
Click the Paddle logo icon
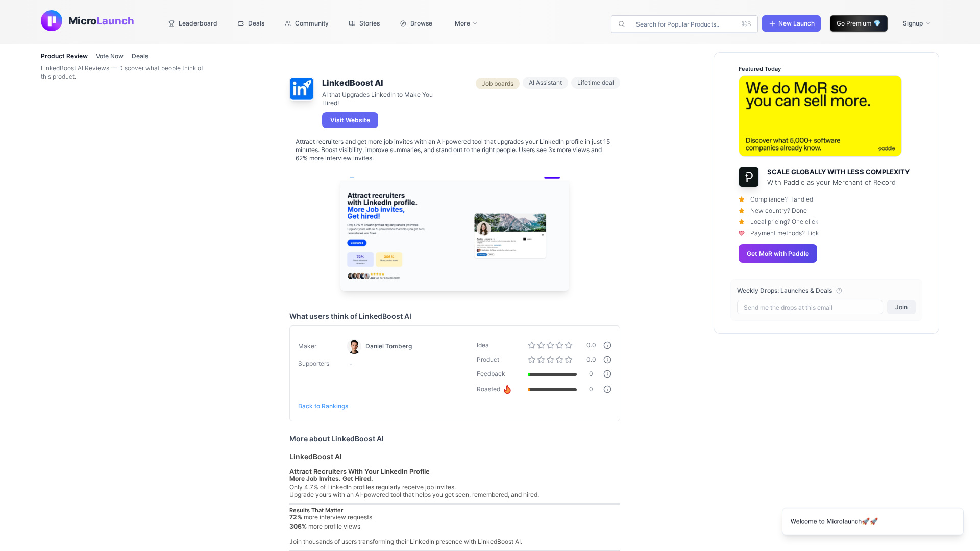(749, 177)
